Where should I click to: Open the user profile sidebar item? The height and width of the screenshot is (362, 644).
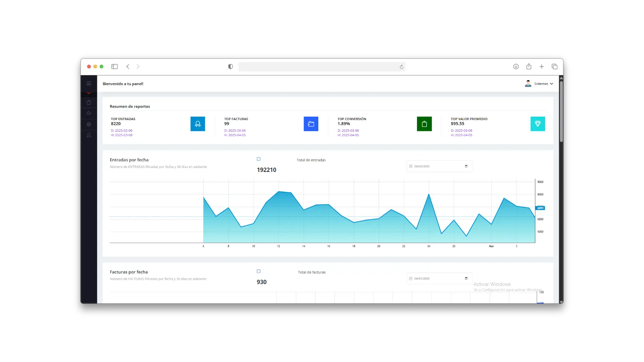tap(89, 135)
